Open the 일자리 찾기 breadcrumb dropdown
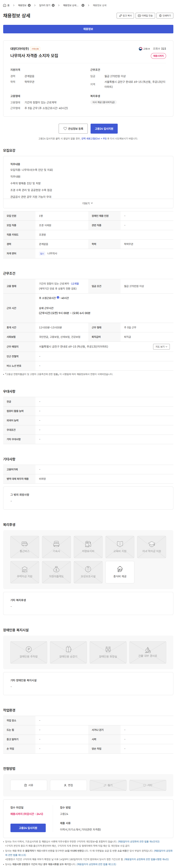Viewport: 176px width, 868px height. pos(53,5)
